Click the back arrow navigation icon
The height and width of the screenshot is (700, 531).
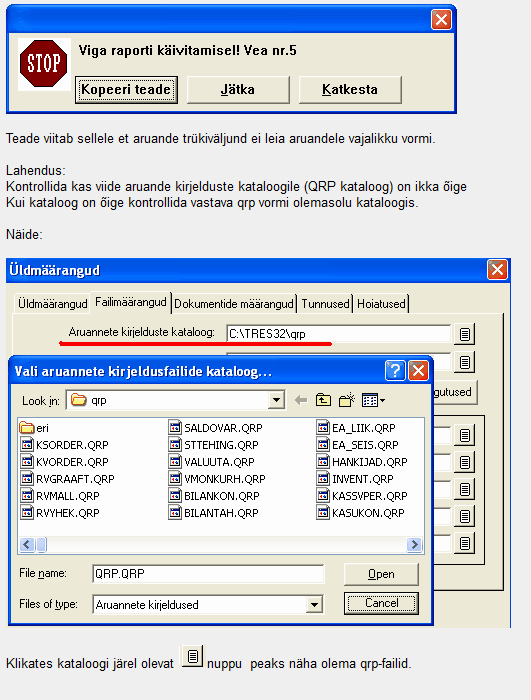[x=301, y=400]
